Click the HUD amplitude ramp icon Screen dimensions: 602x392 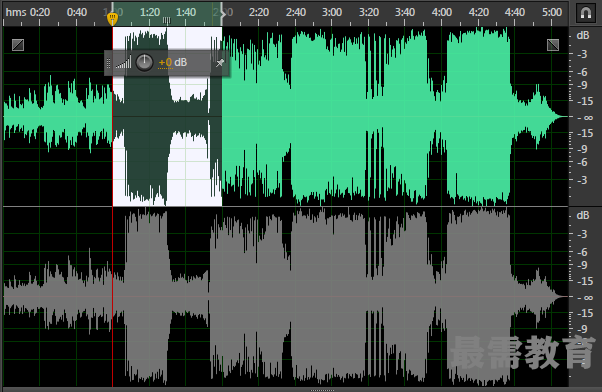point(123,63)
